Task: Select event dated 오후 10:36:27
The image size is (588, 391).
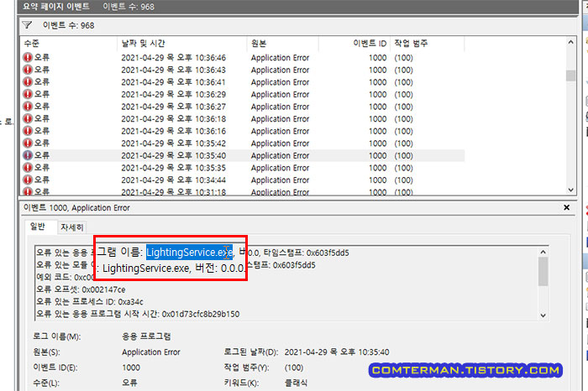Action: [x=243, y=107]
